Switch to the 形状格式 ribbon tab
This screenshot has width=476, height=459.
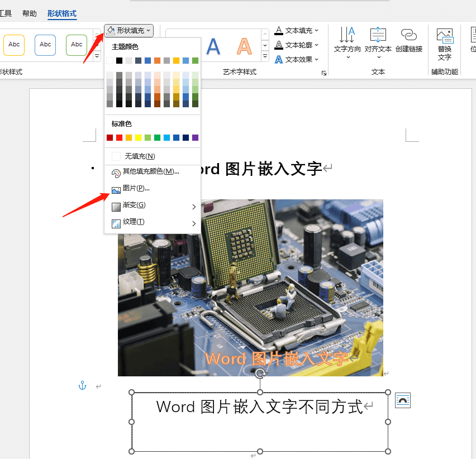pos(61,13)
